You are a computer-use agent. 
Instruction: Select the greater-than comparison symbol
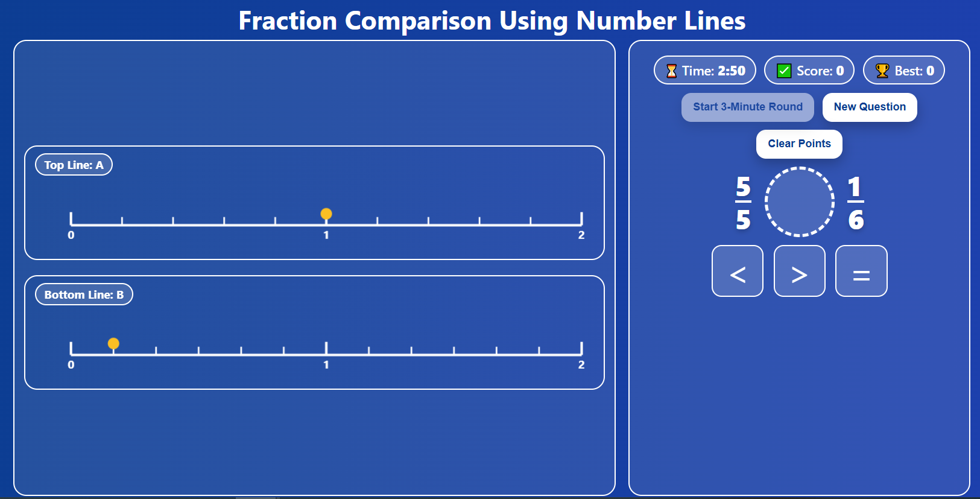pyautogui.click(x=799, y=272)
